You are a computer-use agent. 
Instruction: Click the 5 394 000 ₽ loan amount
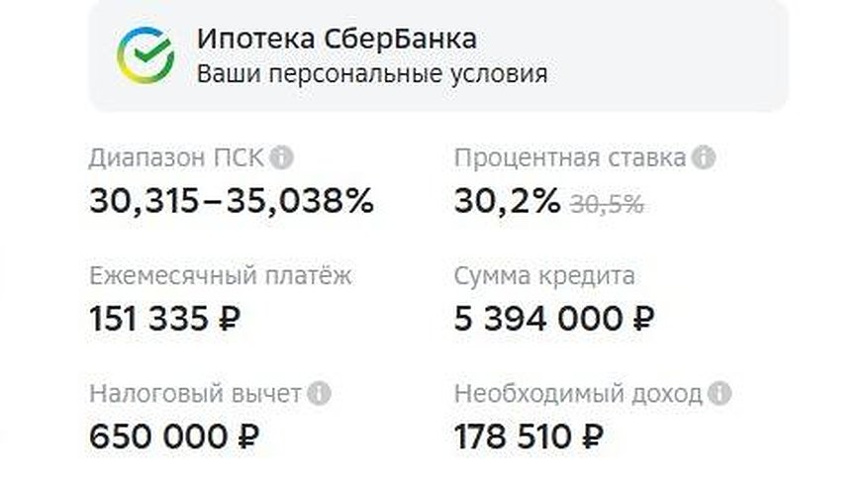point(554,319)
